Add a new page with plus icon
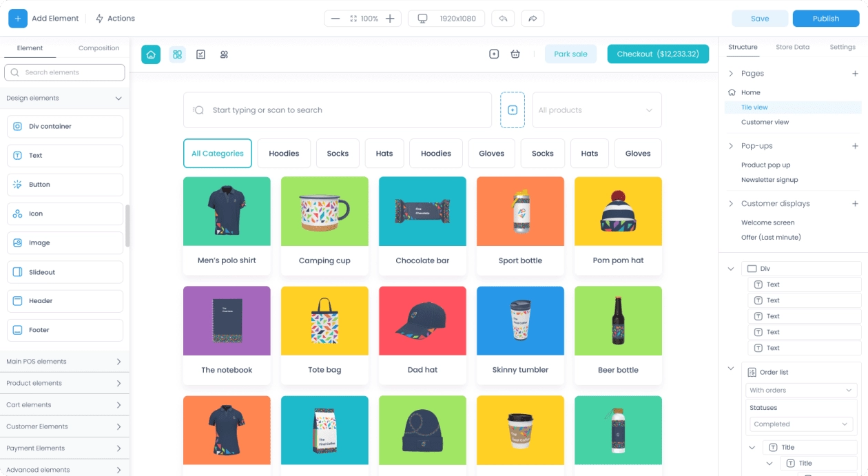 855,74
